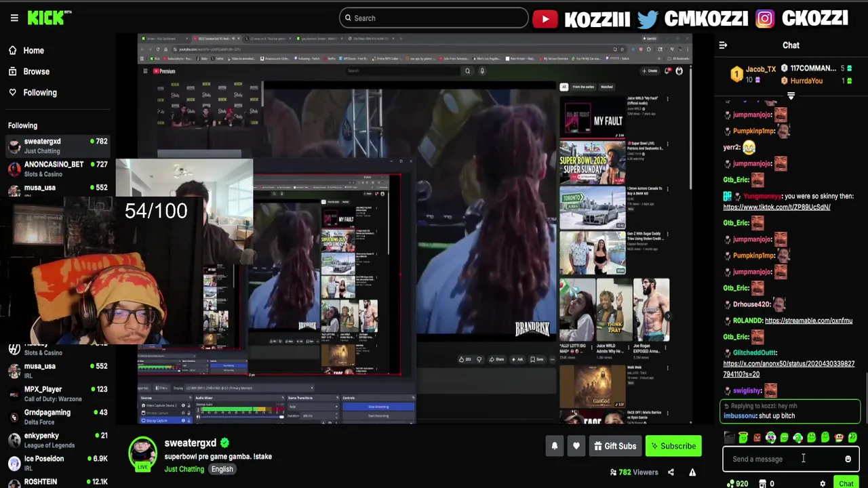This screenshot has width=868, height=488.
Task: Click the GlitcheddOuttt username in chat
Action: [x=755, y=353]
